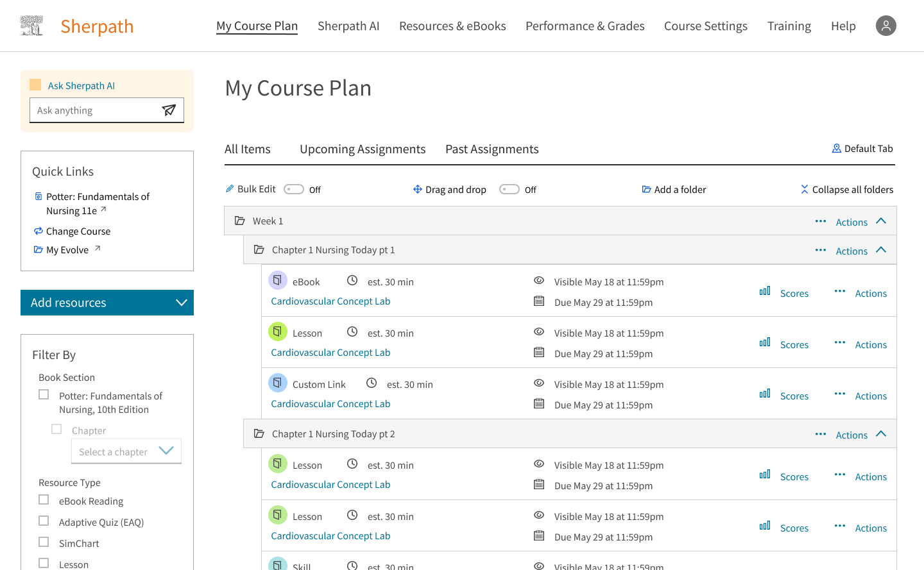
Task: Check the Lesson resource type filter
Action: [44, 563]
